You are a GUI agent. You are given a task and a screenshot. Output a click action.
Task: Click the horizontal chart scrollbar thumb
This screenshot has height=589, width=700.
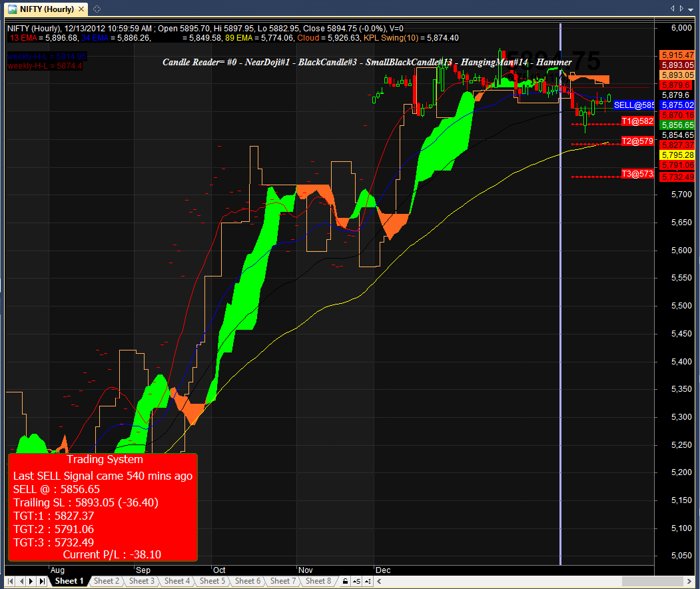[x=652, y=581]
